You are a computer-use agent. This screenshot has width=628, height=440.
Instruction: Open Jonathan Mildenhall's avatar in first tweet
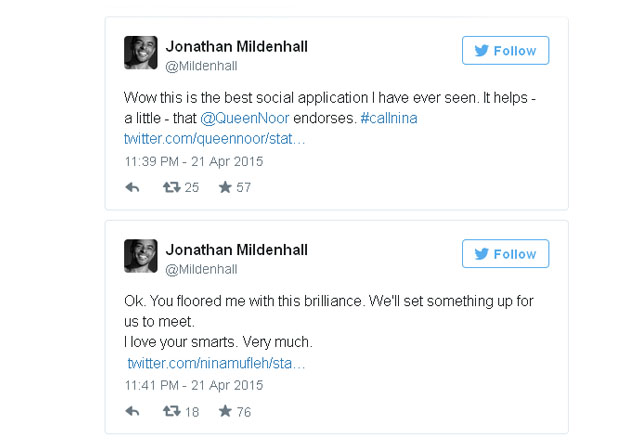(141, 52)
